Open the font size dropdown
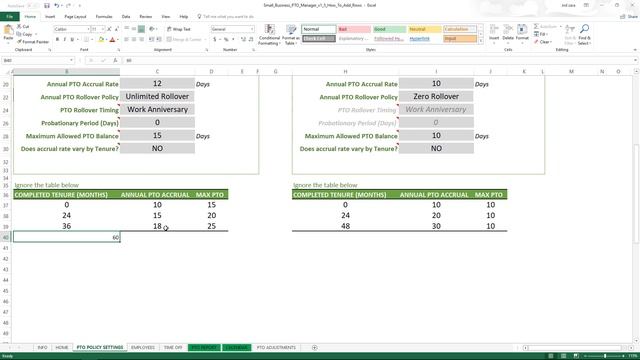 [103, 29]
